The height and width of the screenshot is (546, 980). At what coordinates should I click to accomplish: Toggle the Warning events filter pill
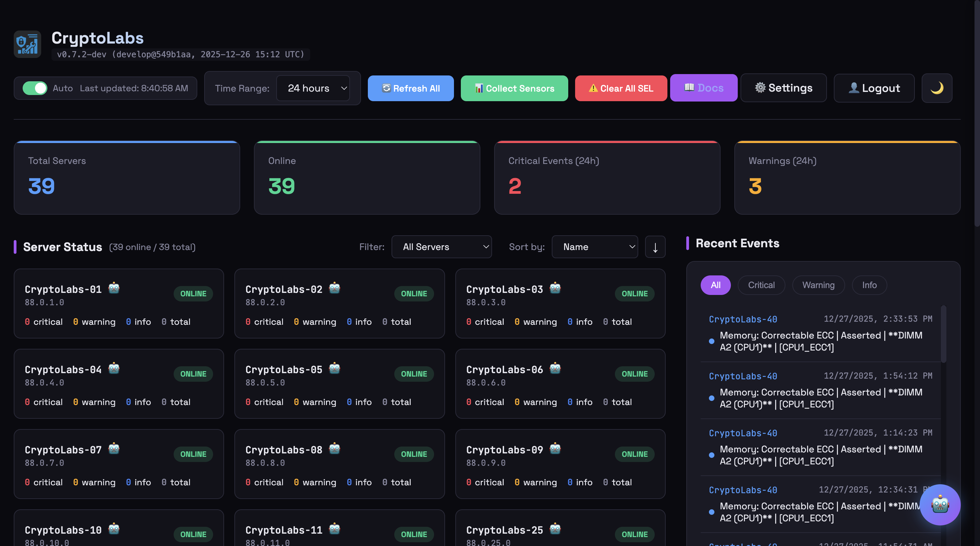coord(818,285)
